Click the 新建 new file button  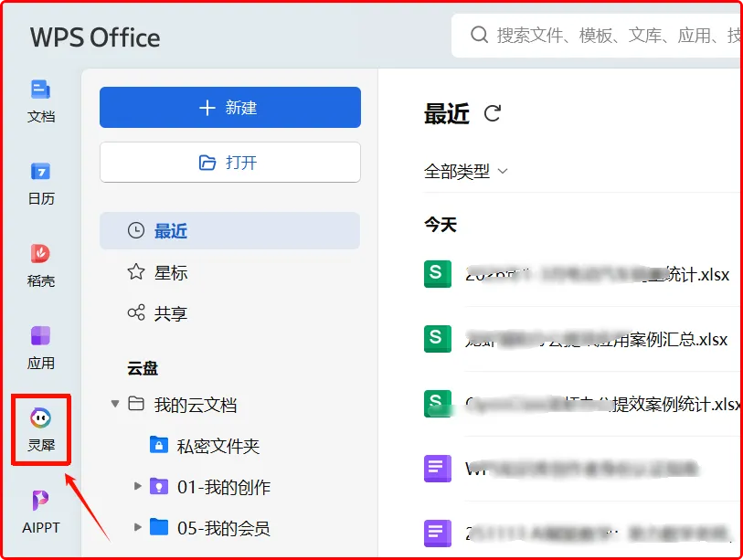pos(229,108)
